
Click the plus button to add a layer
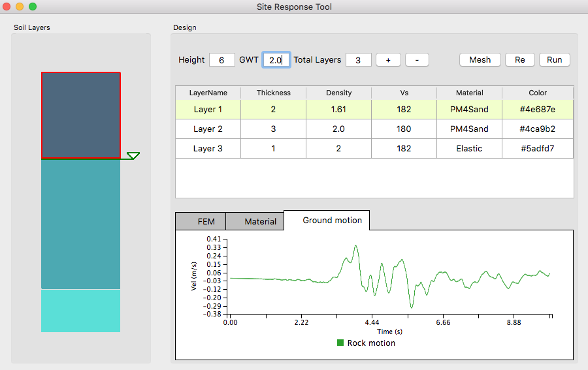(x=388, y=60)
